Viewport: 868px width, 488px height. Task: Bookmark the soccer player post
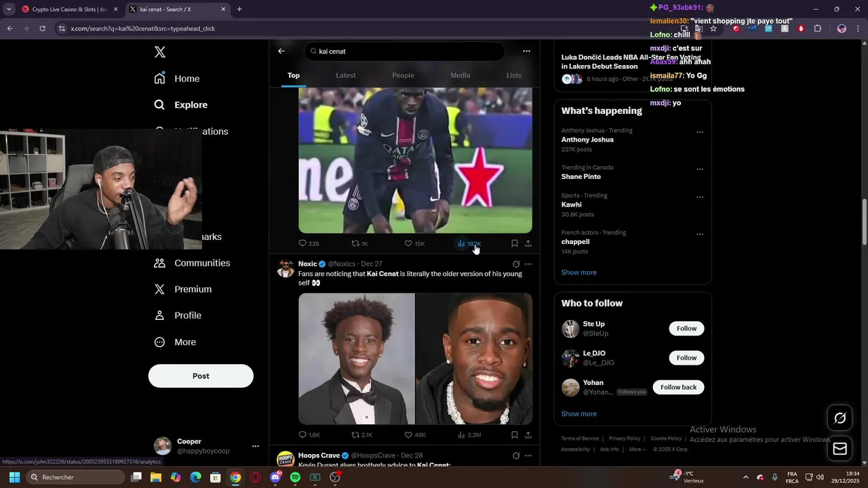[515, 243]
